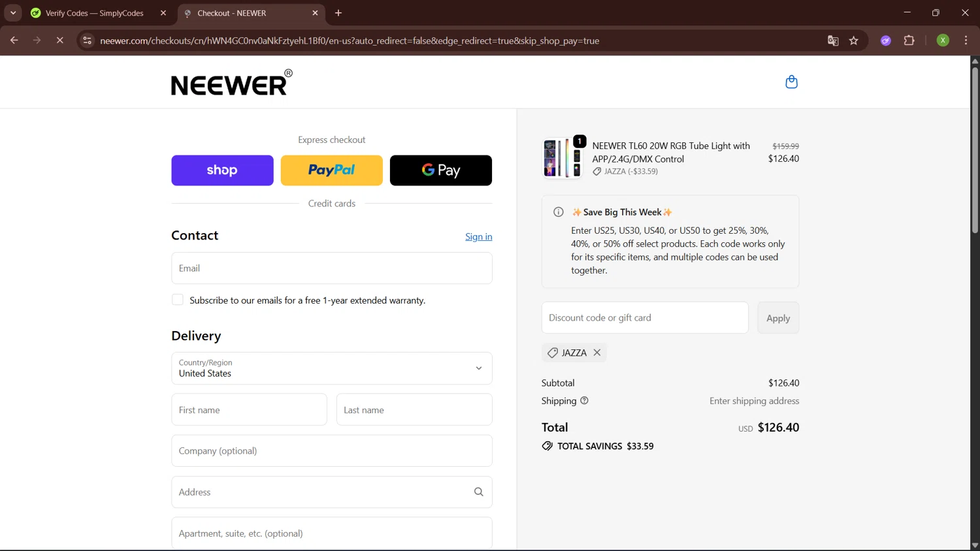
Task: Click the First name field
Action: [x=249, y=410]
